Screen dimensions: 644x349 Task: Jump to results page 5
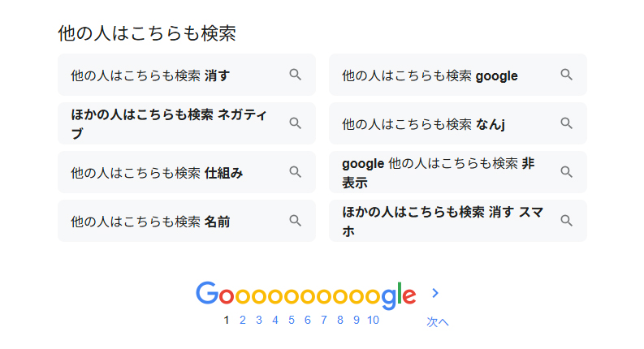(292, 320)
